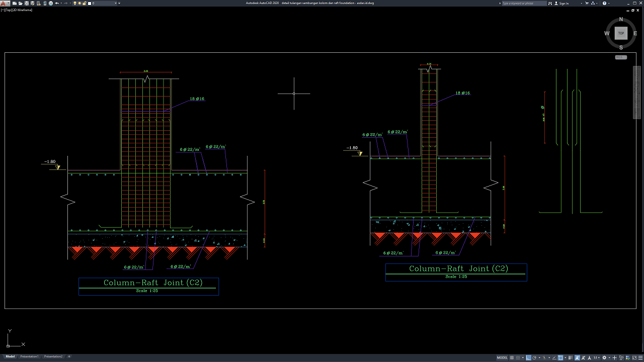The image size is (644, 362).
Task: Open an existing drawing file icon
Action: tap(20, 4)
